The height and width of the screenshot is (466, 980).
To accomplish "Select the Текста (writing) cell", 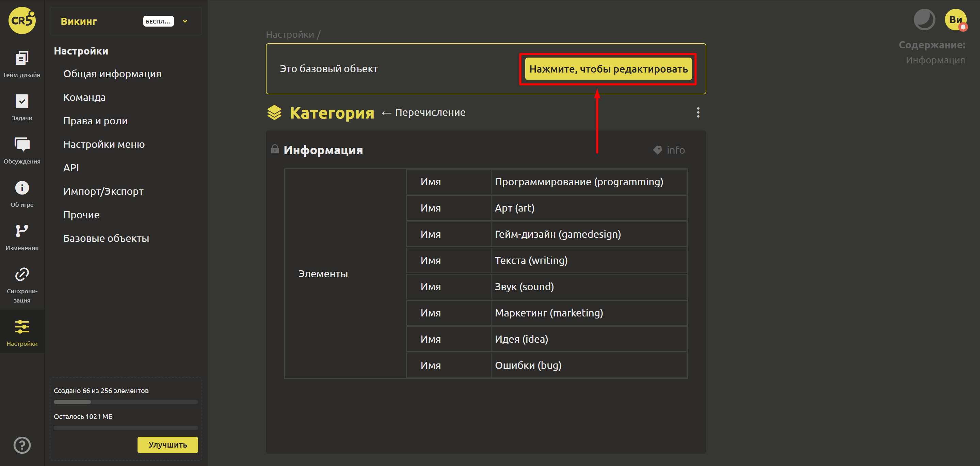I will click(x=589, y=260).
